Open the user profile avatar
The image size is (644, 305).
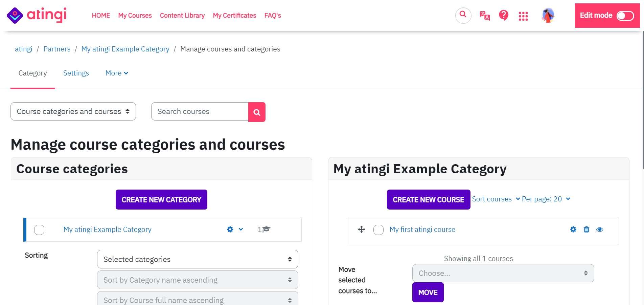point(548,16)
